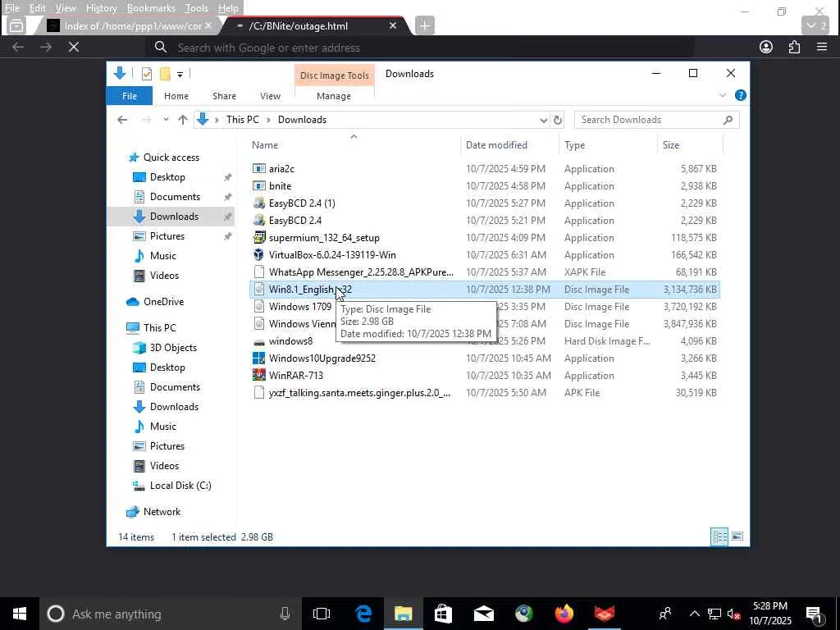Select the bnite application file
This screenshot has height=630, width=840.
280,186
